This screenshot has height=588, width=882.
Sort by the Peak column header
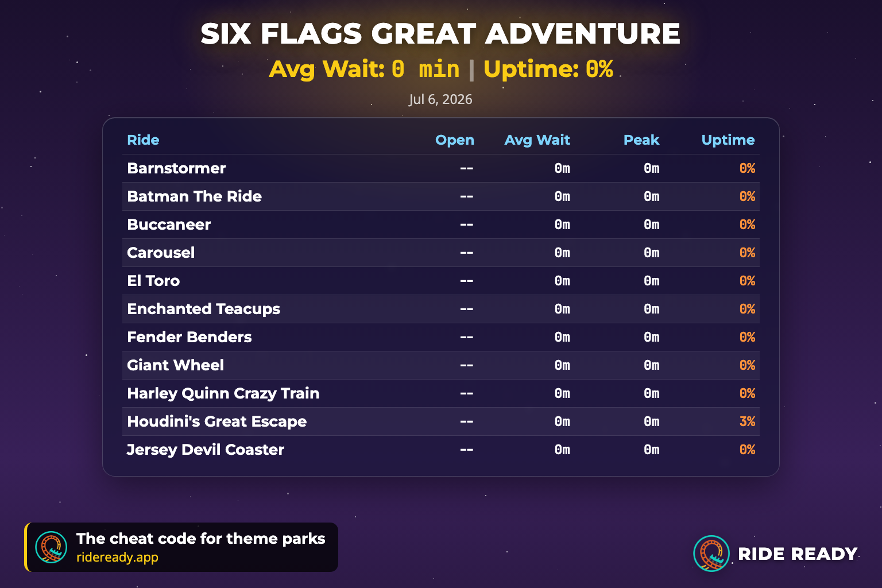click(x=641, y=140)
